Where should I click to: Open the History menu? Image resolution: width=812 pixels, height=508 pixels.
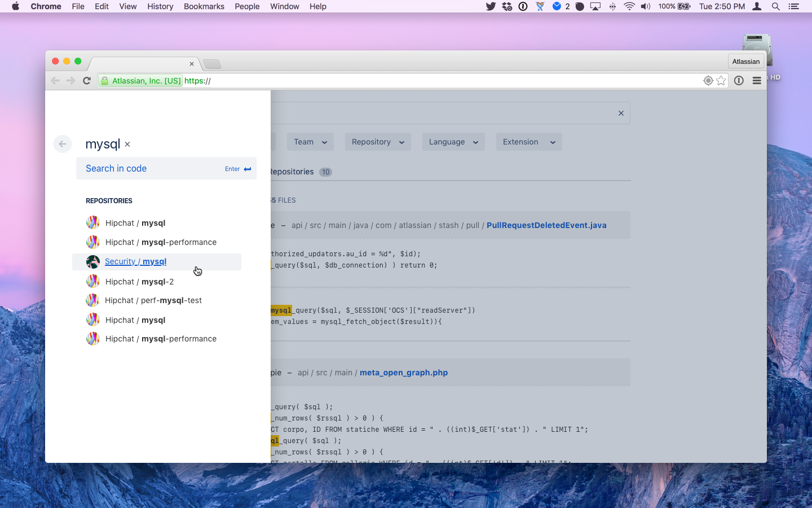160,6
